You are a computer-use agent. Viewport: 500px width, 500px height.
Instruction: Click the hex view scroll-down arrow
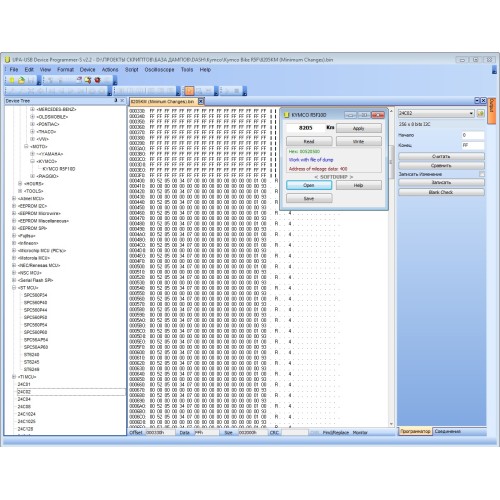(391, 424)
